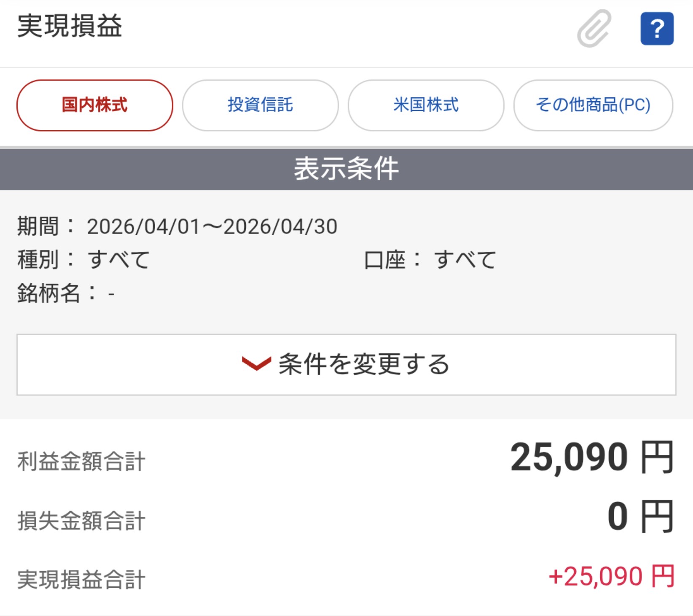The width and height of the screenshot is (693, 616).
Task: Select the 0 円 loss amount
Action: (640, 517)
